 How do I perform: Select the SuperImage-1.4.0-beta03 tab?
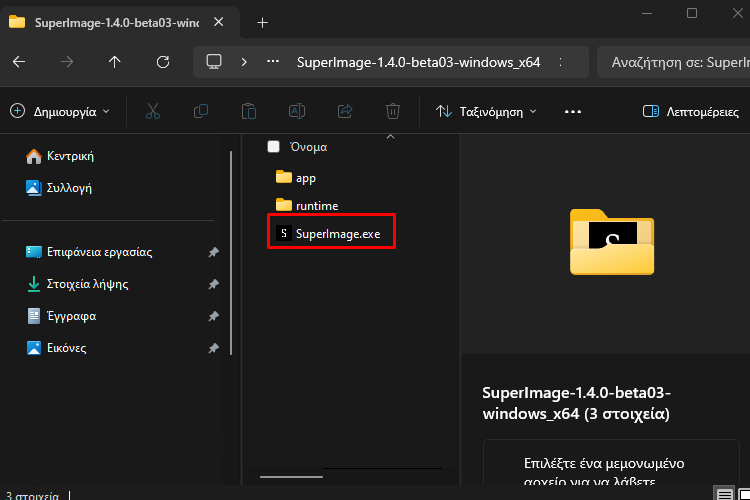[x=117, y=22]
